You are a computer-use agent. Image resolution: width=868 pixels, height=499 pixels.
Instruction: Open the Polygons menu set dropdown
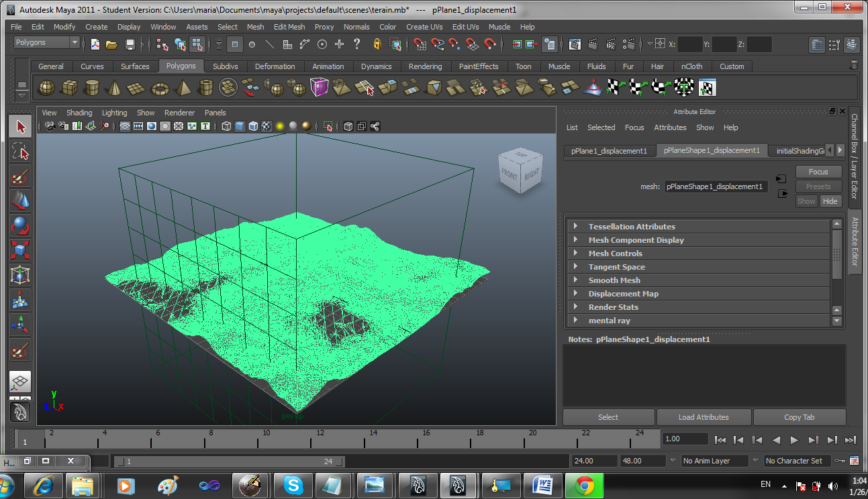(x=46, y=42)
